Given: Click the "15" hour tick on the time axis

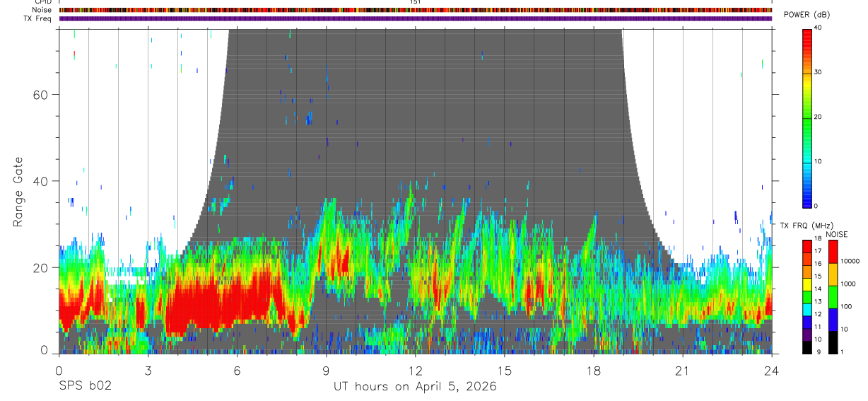Looking at the screenshot, I should pos(504,371).
